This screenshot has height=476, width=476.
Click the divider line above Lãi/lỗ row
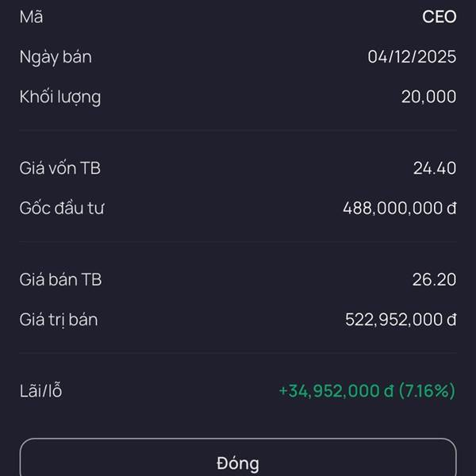click(238, 353)
